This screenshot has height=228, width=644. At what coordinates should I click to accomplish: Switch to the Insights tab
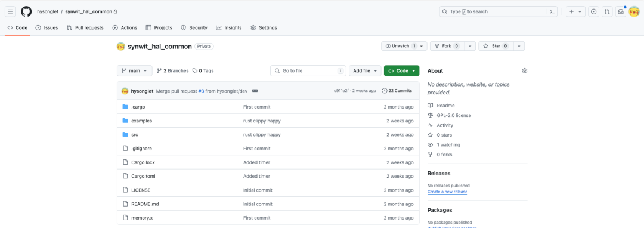[229, 28]
